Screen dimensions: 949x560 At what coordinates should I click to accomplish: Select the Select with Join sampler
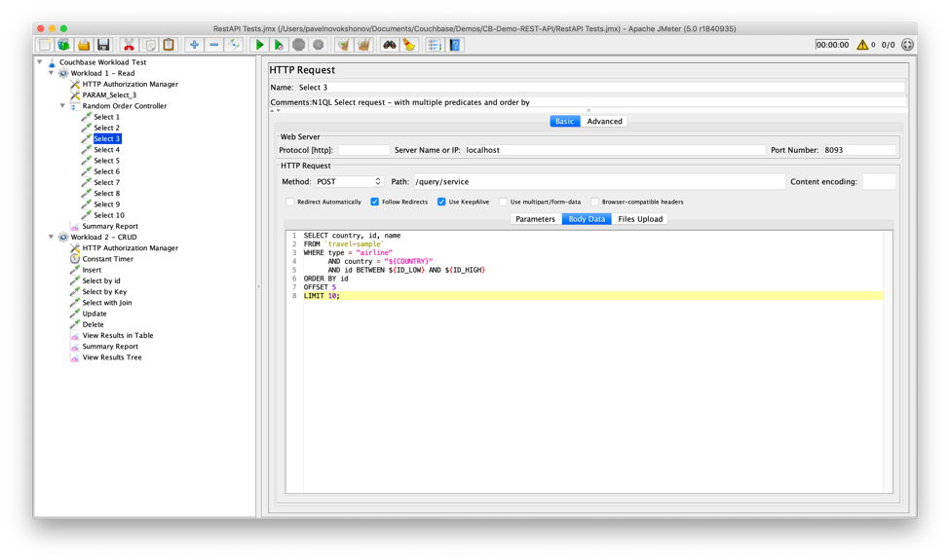[x=106, y=302]
